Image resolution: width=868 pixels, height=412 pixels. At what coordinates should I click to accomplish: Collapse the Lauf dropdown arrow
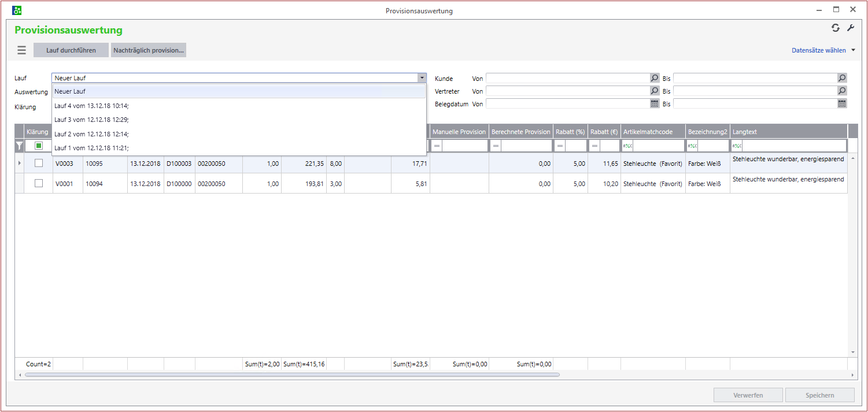(422, 78)
